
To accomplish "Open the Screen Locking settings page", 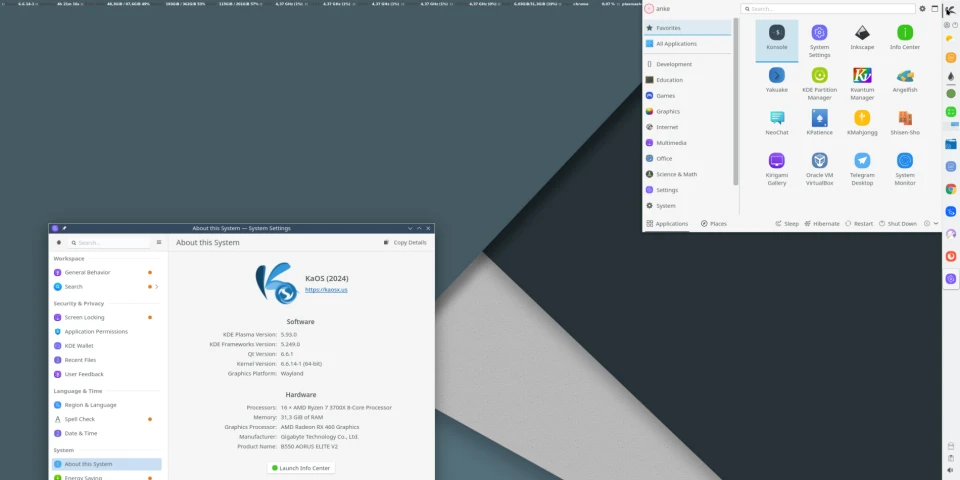I will [84, 317].
